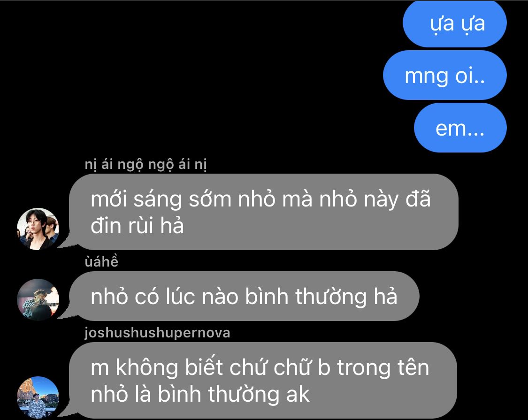This screenshot has width=528, height=420.
Task: Click 'nhỏ là bình thường ak' text line
Action: point(200,394)
